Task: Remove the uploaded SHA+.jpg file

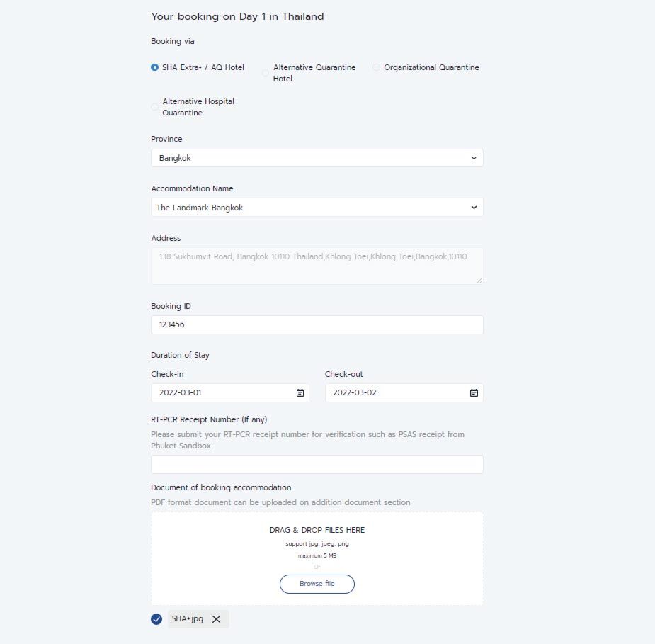Action: tap(217, 619)
